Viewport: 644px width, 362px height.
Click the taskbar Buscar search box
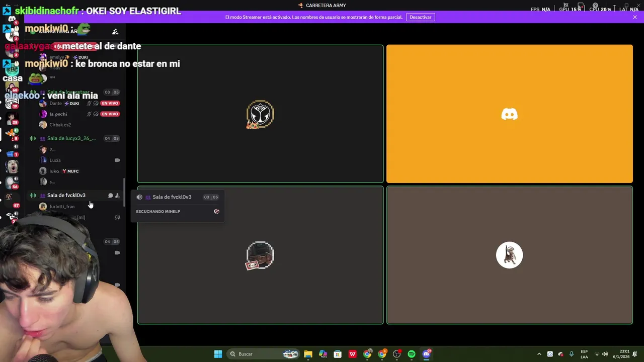[264, 354]
